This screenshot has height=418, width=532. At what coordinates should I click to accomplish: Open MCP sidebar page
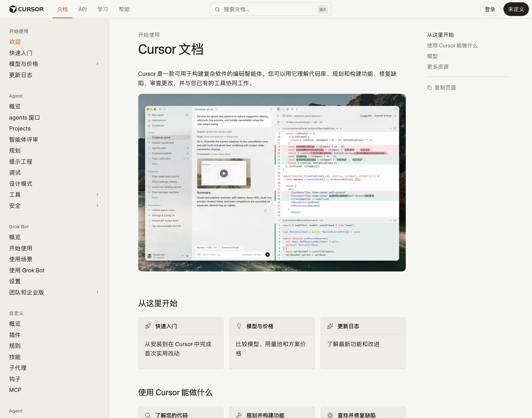[15, 390]
